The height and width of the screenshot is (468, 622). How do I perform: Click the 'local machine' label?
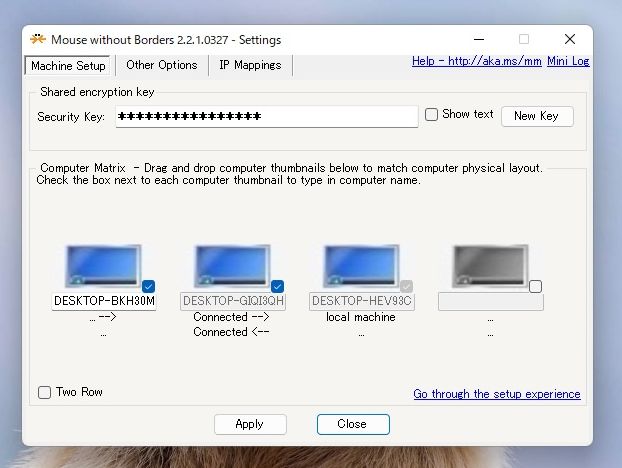click(361, 317)
